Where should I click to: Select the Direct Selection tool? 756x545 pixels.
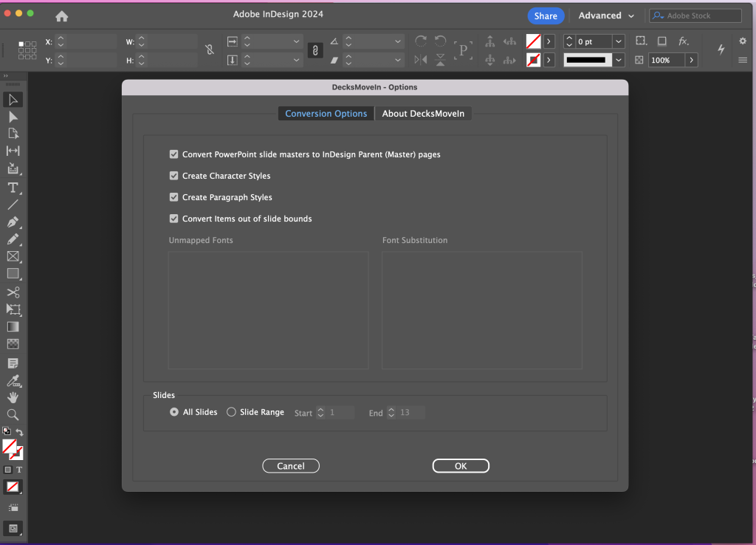click(x=13, y=117)
